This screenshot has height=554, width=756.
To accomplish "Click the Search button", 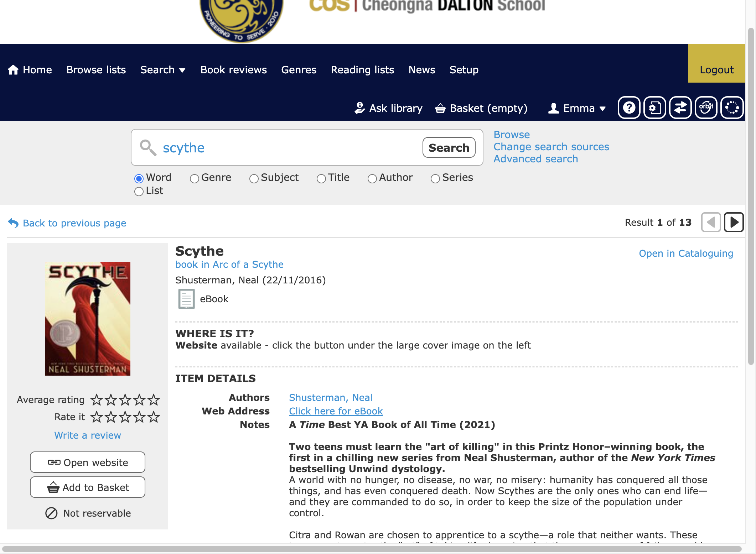I will point(449,147).
